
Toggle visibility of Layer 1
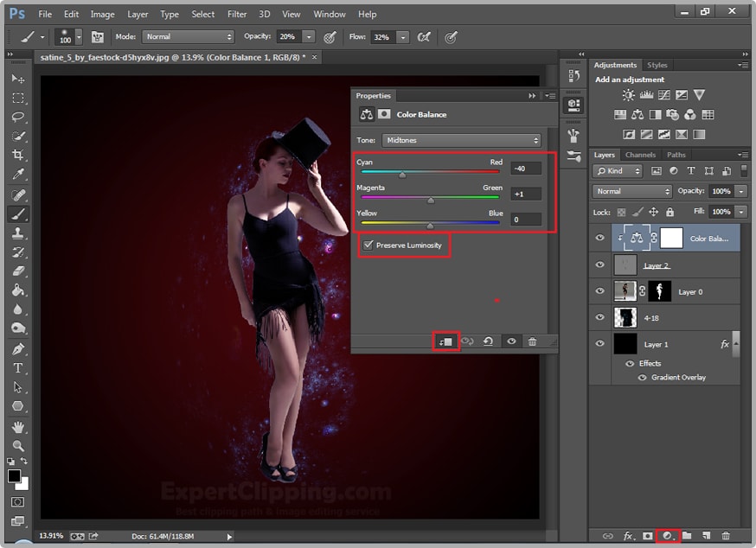(599, 343)
